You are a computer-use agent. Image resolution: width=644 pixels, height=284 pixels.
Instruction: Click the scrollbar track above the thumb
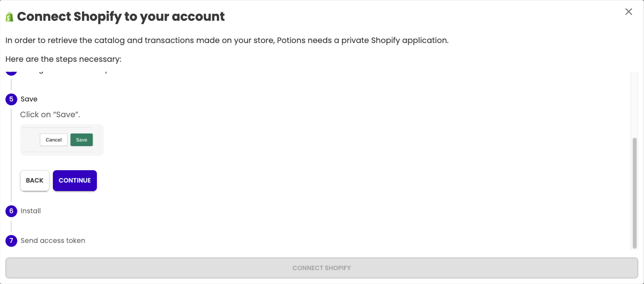(635, 105)
